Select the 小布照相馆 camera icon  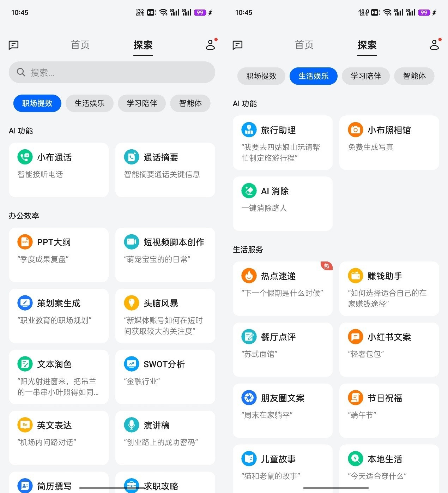(355, 130)
